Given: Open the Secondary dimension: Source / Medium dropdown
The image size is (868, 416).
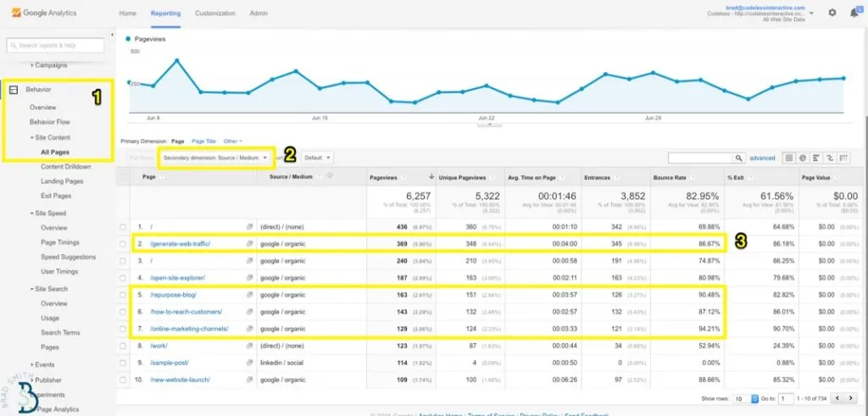Looking at the screenshot, I should pos(216,158).
